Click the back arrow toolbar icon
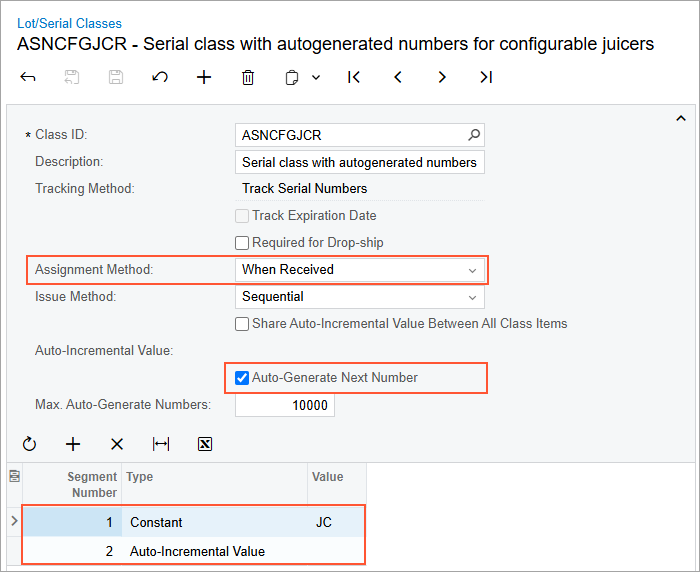 click(x=28, y=77)
